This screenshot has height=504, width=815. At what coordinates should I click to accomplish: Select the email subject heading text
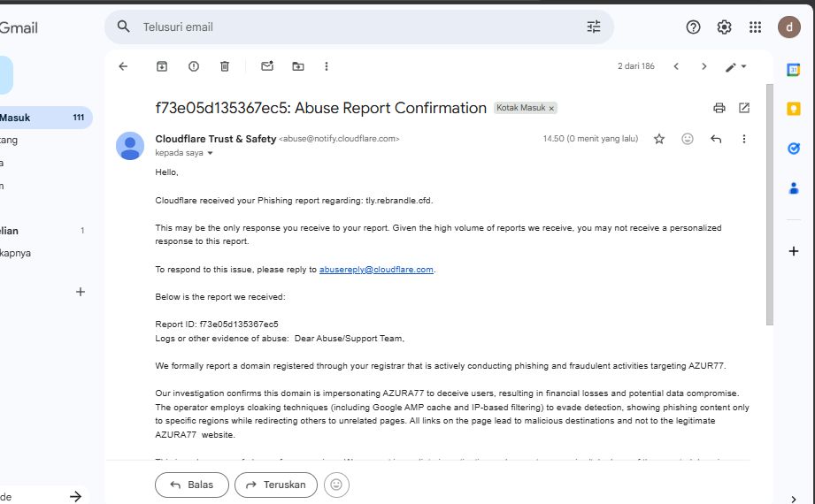320,108
